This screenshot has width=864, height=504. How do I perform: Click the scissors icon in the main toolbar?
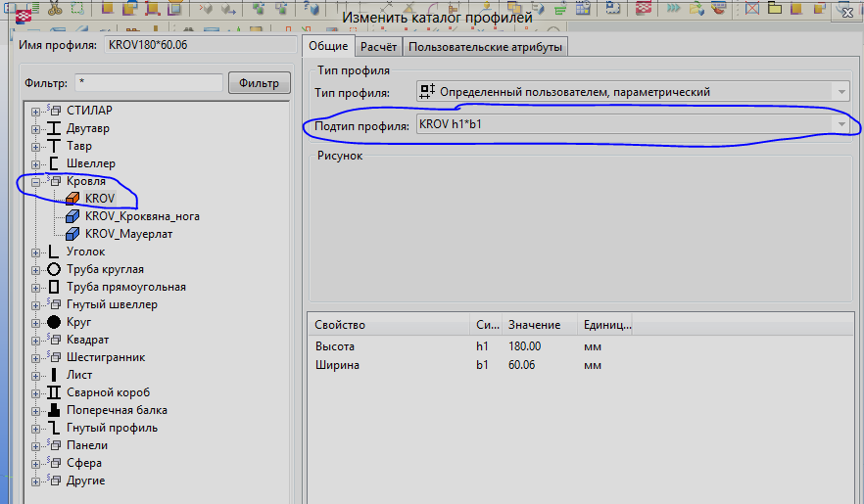point(55,8)
